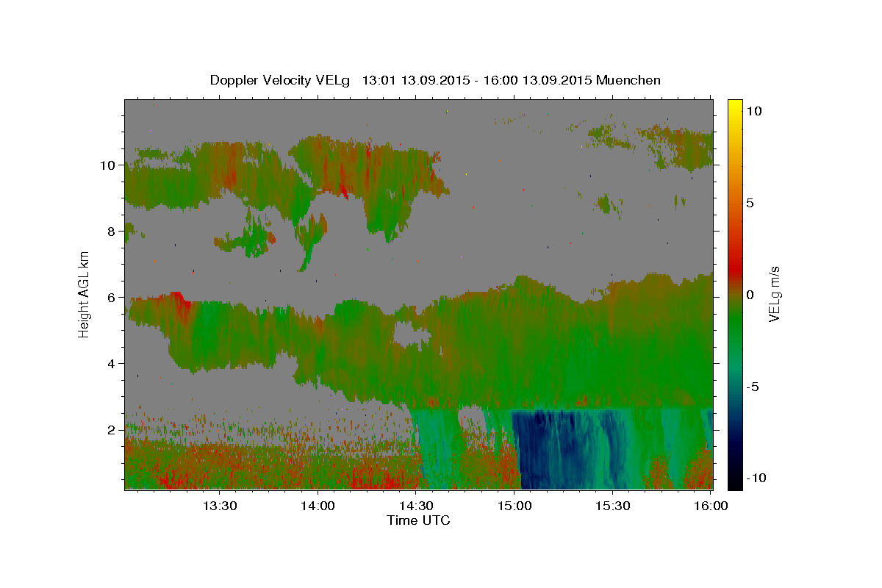Image resolution: width=882 pixels, height=588 pixels.
Task: Click the 16:00 time tick label
Action: (710, 506)
